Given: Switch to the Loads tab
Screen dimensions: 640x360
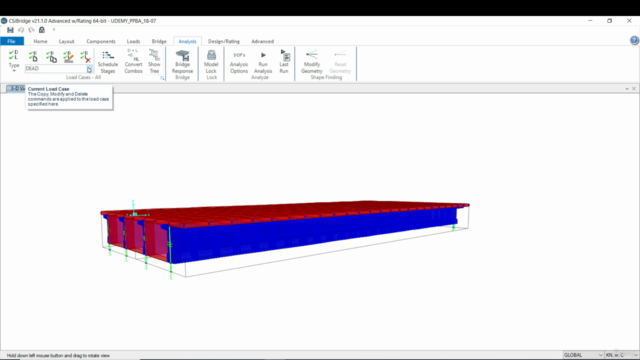Looking at the screenshot, I should 133,41.
